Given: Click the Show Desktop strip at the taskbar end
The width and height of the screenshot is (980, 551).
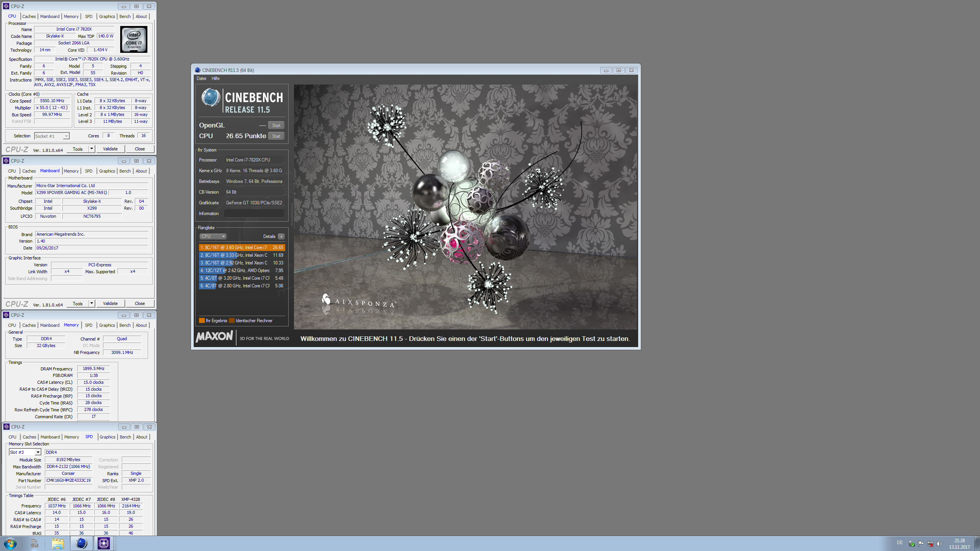Looking at the screenshot, I should pyautogui.click(x=977, y=543).
